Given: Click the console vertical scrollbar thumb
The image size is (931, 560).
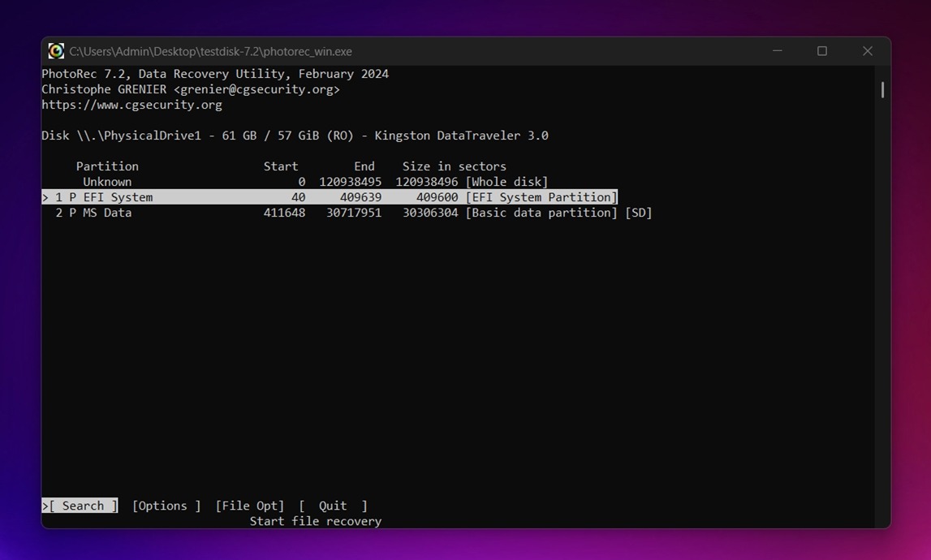Looking at the screenshot, I should [882, 89].
